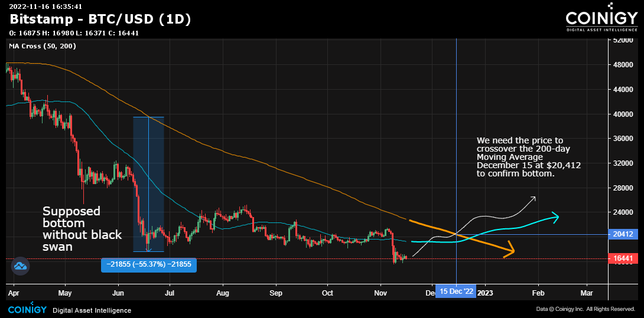This screenshot has width=644, height=318.
Task: Click the 'Digital Asset Intelligence' footer text
Action: (92, 310)
